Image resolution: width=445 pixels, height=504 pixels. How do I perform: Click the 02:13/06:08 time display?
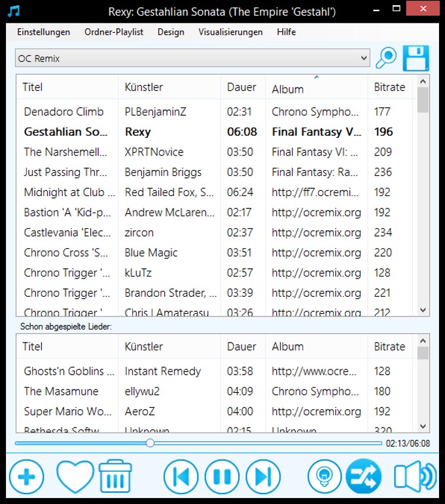(x=408, y=444)
